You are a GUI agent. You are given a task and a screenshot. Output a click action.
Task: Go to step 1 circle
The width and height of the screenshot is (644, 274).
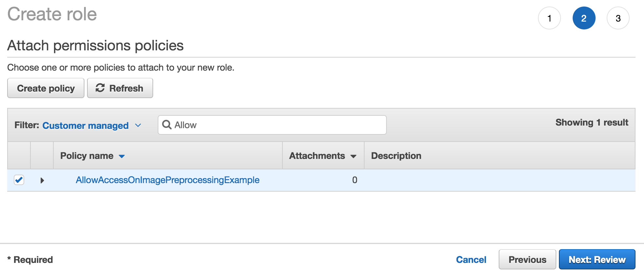pos(549,18)
